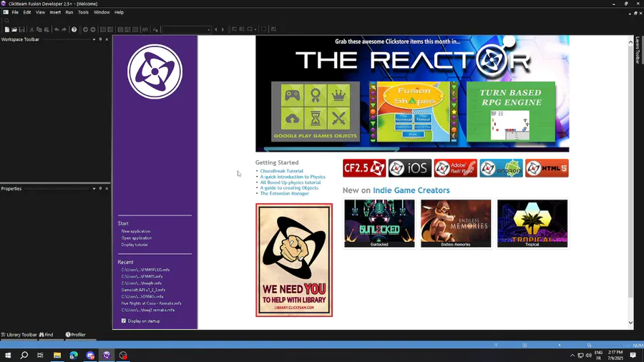644x362 pixels.
Task: Open A quick introduction to Physics link
Action: 293,177
